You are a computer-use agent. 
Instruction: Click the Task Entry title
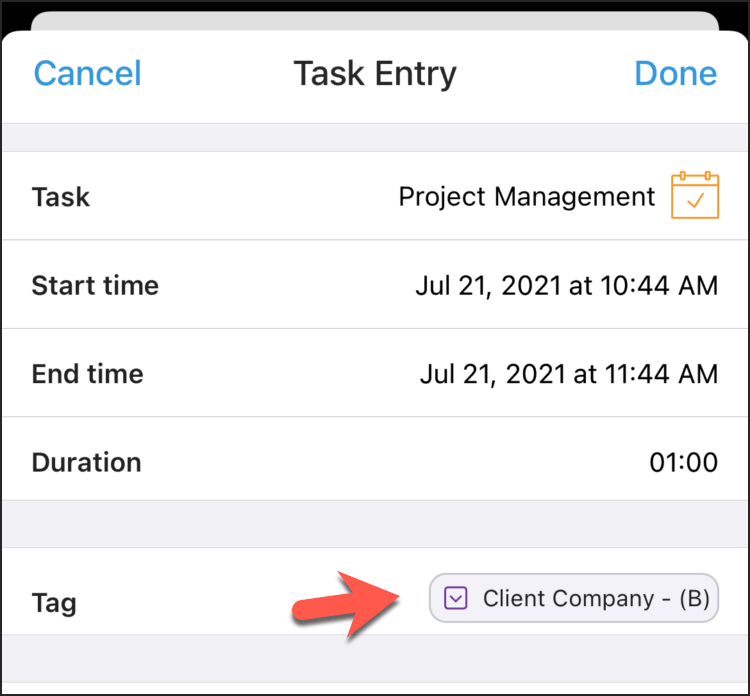375,74
